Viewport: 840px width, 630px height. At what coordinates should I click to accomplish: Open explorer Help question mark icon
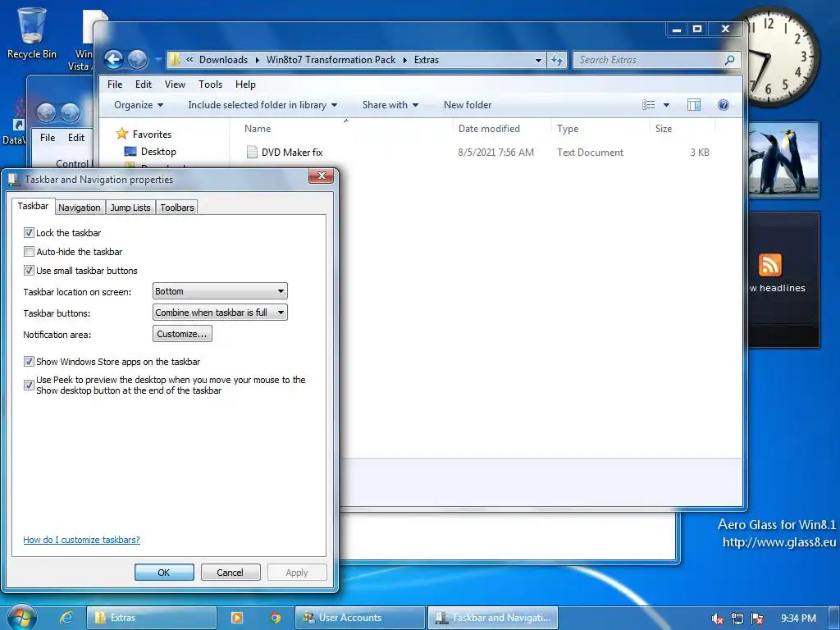click(724, 105)
